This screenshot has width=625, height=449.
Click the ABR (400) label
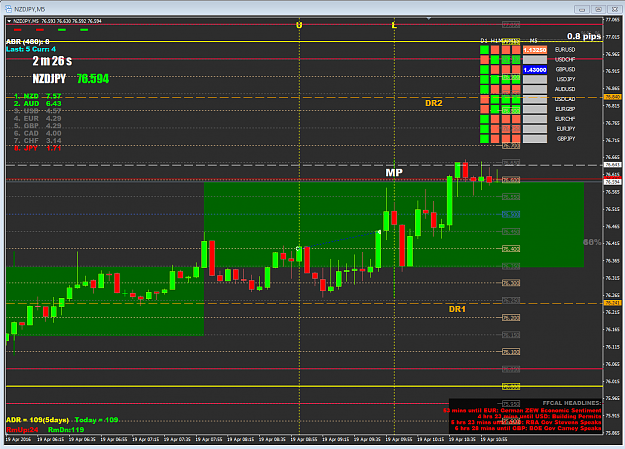pyautogui.click(x=28, y=41)
